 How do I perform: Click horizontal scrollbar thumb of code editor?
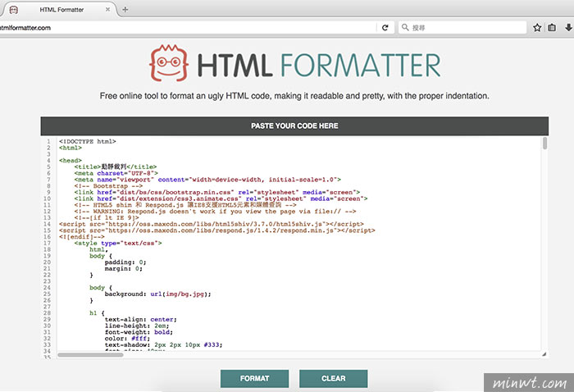pos(90,354)
